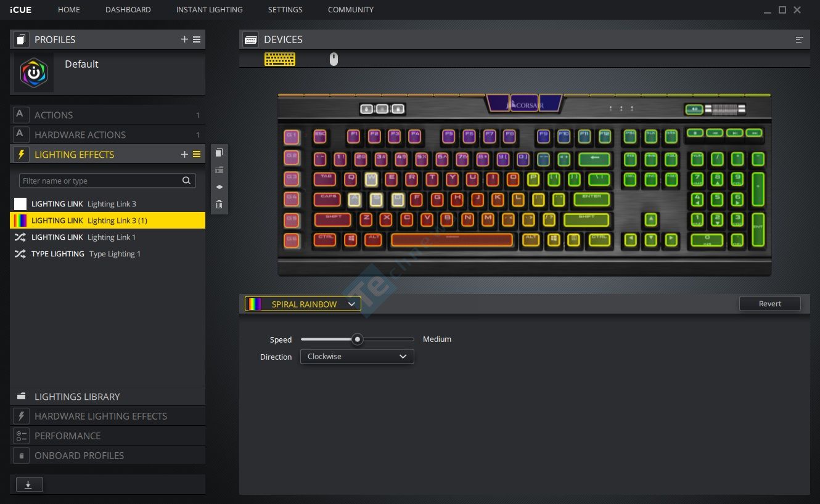The image size is (820, 504).
Task: Open the Lighting Effects options menu
Action: coord(197,155)
